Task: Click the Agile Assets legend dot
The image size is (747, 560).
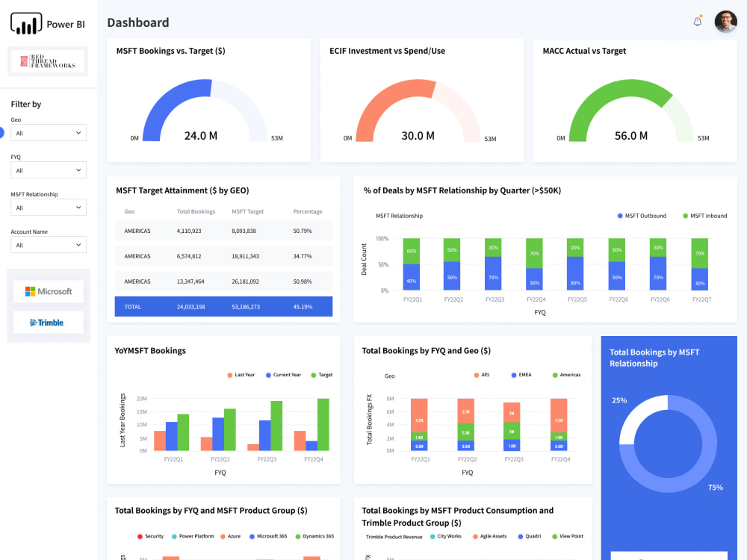Action: pos(475,536)
